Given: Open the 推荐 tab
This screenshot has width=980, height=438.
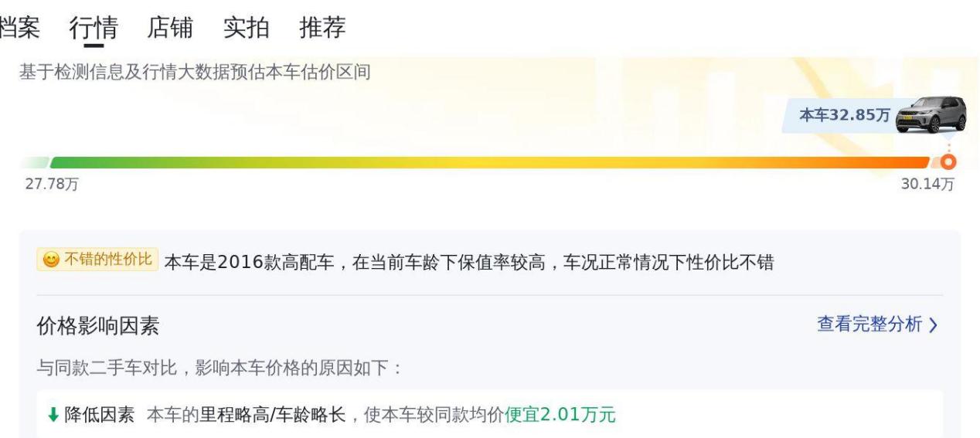Looking at the screenshot, I should coord(322,28).
